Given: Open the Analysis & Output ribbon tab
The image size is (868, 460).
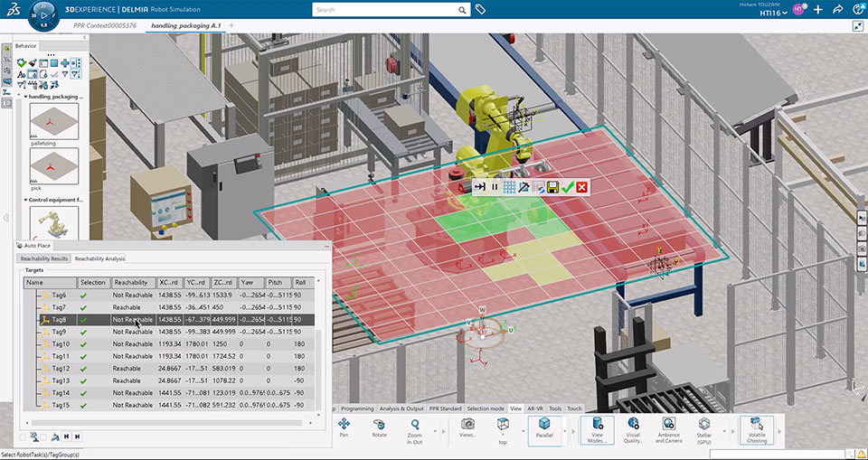Looking at the screenshot, I should 401,408.
